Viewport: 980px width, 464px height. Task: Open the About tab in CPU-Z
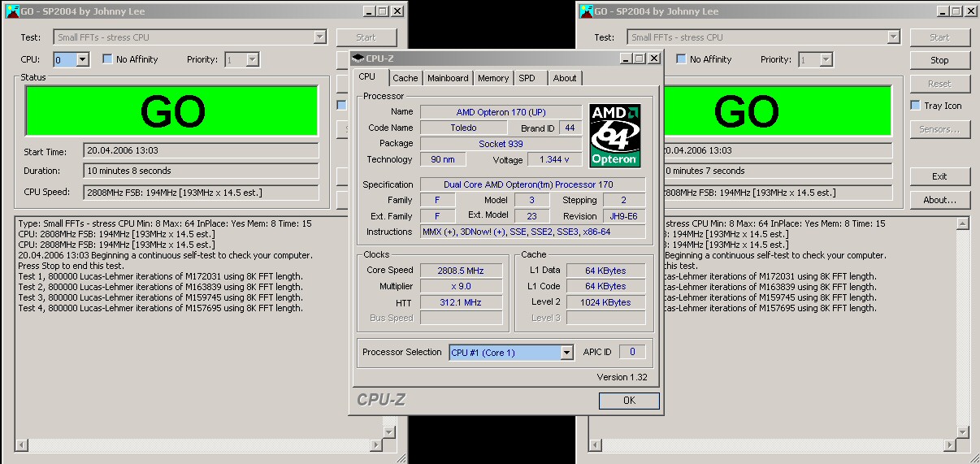565,78
